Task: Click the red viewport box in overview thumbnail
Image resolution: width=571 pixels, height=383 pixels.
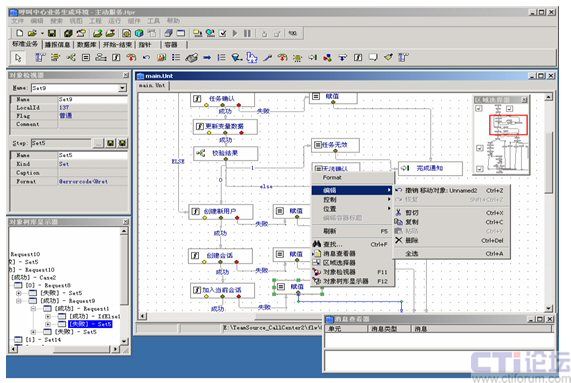Action: 508,125
